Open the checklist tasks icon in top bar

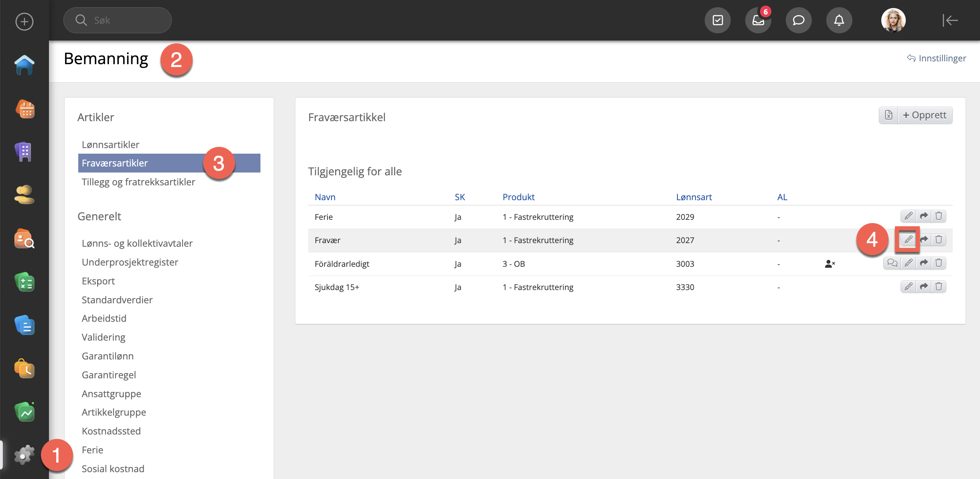[x=718, y=20]
